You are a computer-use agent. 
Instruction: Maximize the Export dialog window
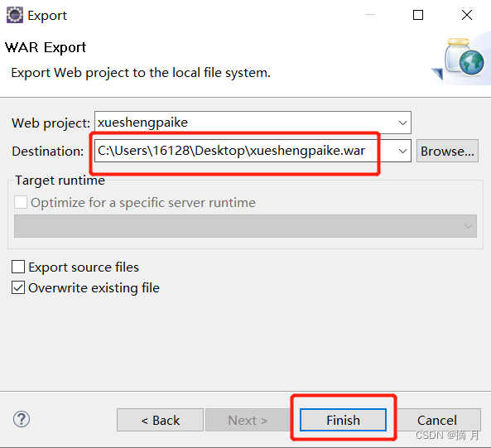(x=418, y=15)
